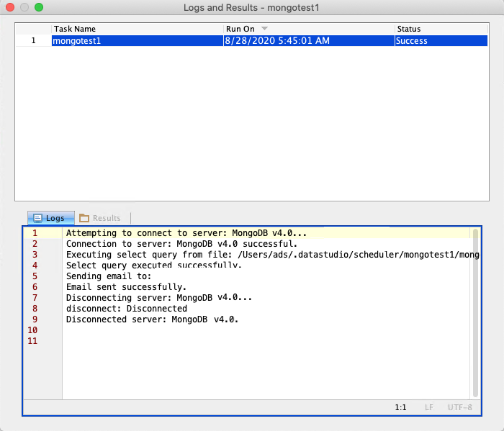Click log line 'disconnect: Disconnected'

[126, 309]
